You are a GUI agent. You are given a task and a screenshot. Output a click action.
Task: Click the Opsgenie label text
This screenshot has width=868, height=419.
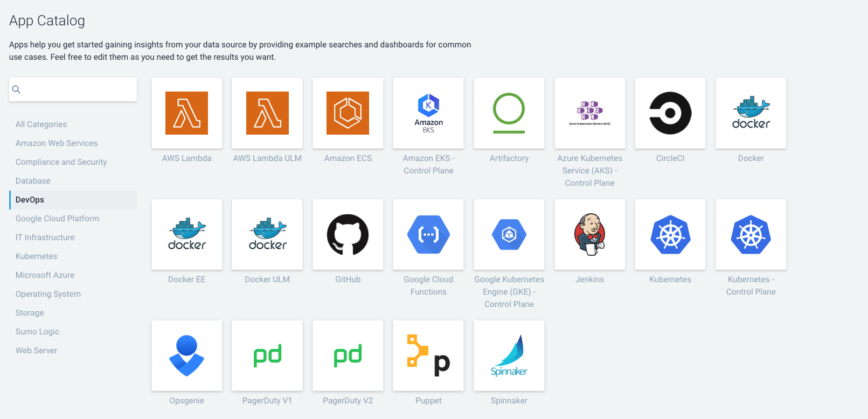[x=187, y=401]
